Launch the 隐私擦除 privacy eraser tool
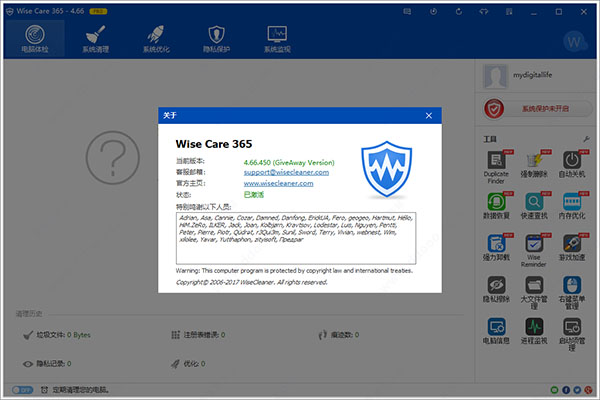600x400 pixels. tap(496, 289)
